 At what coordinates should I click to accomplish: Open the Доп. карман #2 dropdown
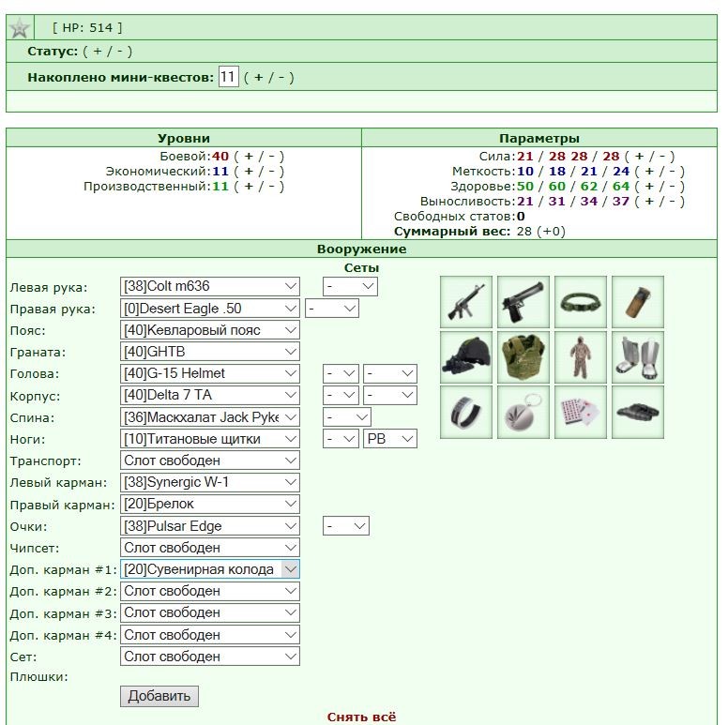210,591
